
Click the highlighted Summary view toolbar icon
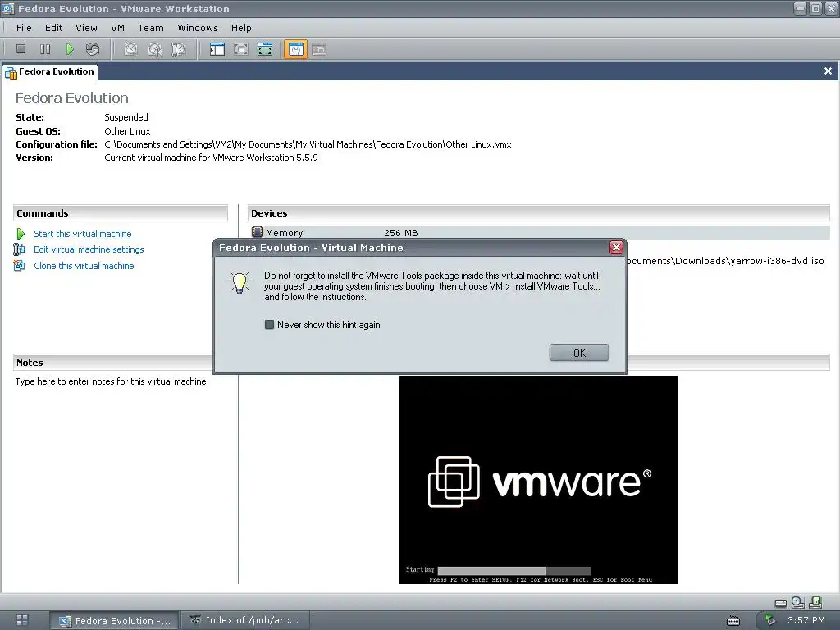pyautogui.click(x=295, y=49)
